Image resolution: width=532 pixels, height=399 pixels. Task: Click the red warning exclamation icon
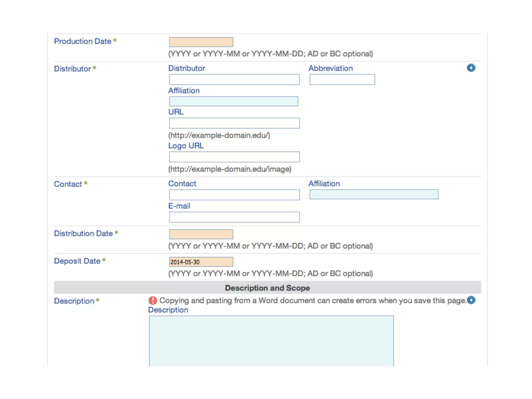click(x=153, y=301)
